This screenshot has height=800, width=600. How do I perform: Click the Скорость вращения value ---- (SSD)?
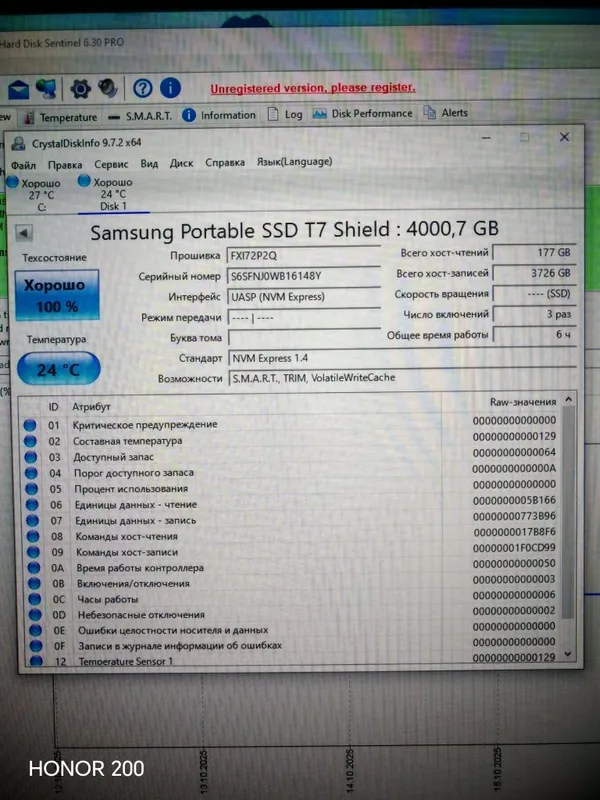click(534, 294)
